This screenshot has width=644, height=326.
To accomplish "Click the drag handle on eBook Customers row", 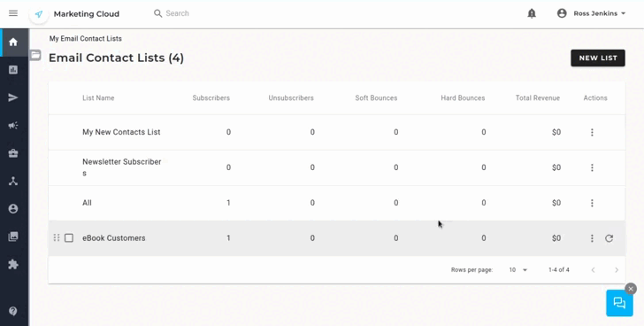I will (x=57, y=238).
